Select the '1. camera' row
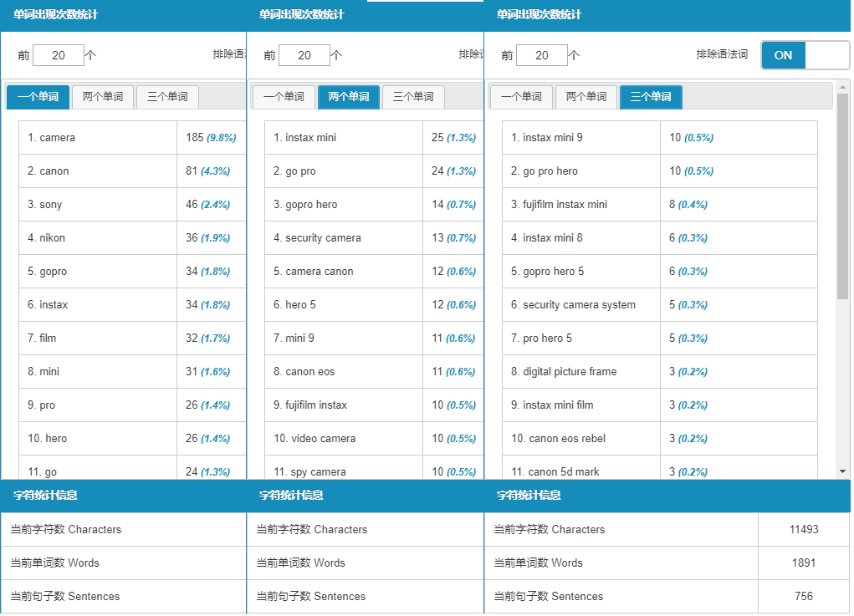The image size is (854, 616). point(132,137)
